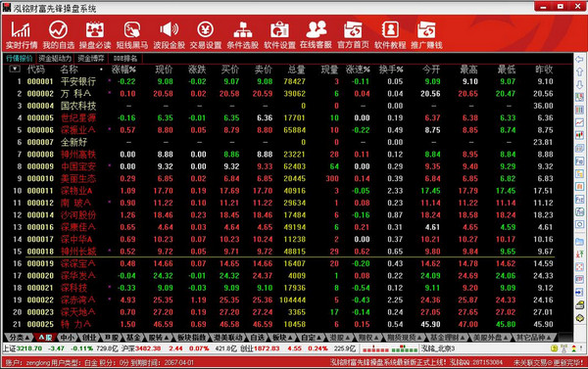
Task: Click the 上证 index value 3218.70
Action: click(x=29, y=348)
